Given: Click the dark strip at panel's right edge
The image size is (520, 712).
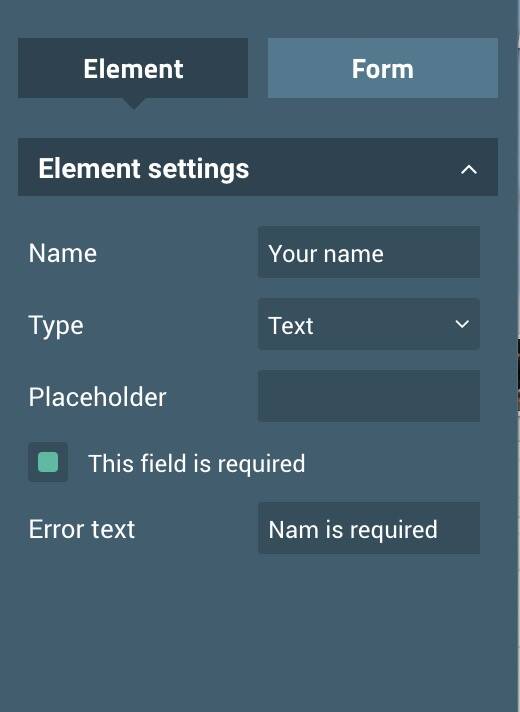Looking at the screenshot, I should [519, 375].
